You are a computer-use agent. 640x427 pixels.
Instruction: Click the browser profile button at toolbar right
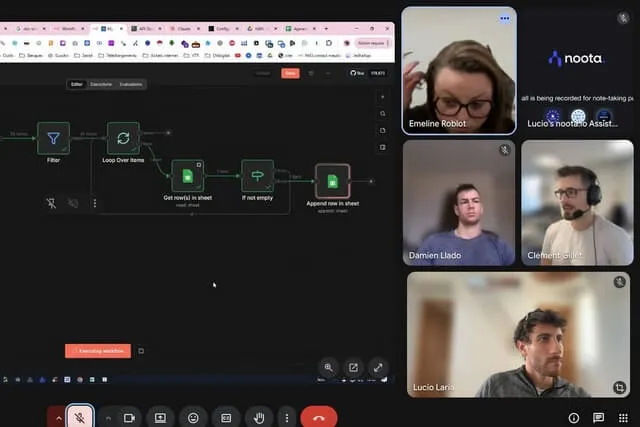(347, 43)
